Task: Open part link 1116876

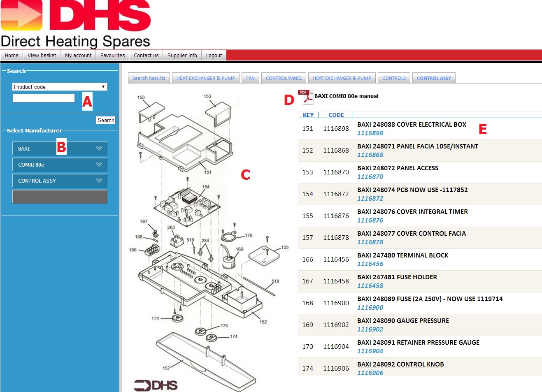Action: [370, 220]
